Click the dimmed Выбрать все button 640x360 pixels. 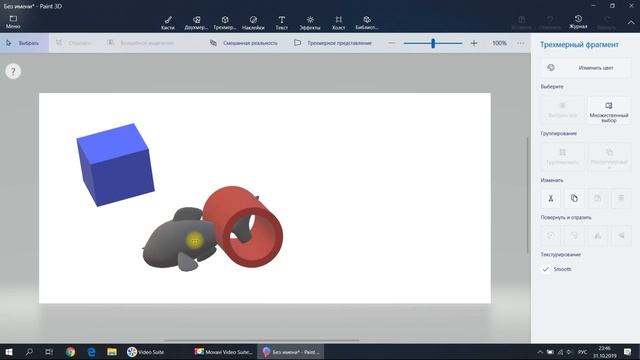coord(562,110)
